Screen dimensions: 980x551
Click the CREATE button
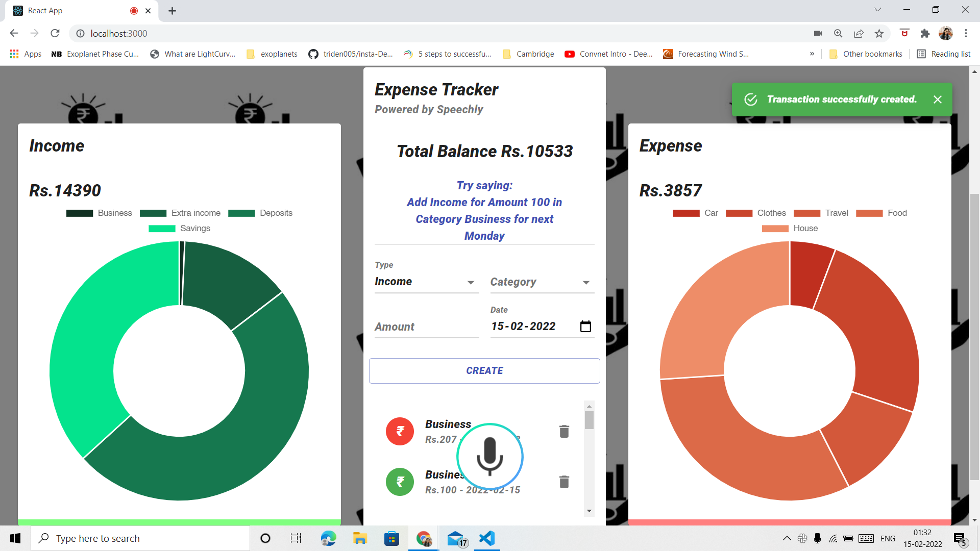coord(484,371)
